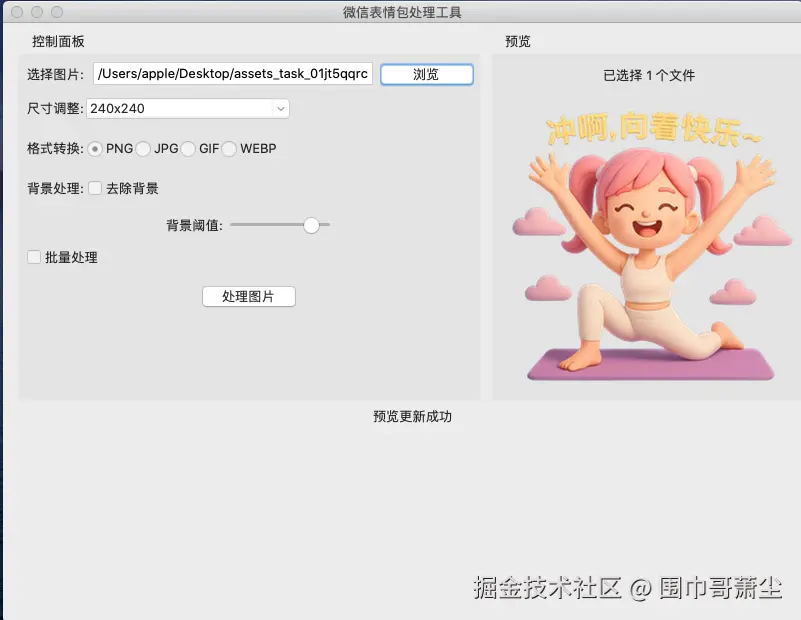Click the 浏览 button to browse files
Screen dimensions: 801x620
point(427,74)
